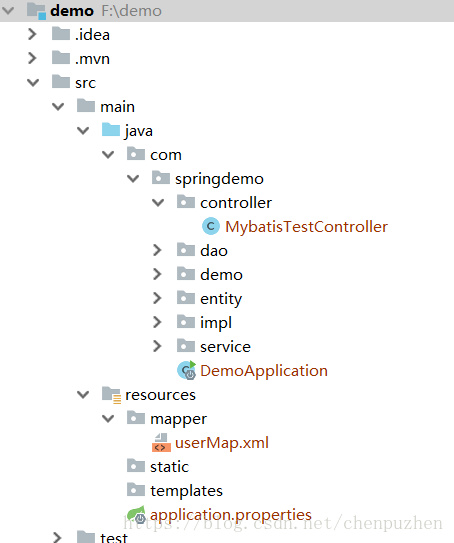The height and width of the screenshot is (543, 454).
Task: Select the service package label
Action: point(225,347)
